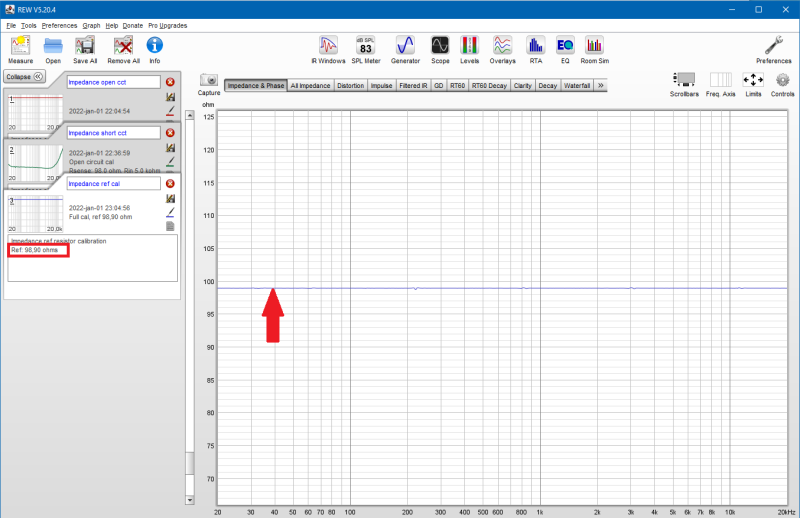Click the 'Impedance ref cal' name field
This screenshot has width=800, height=518.
[x=113, y=183]
